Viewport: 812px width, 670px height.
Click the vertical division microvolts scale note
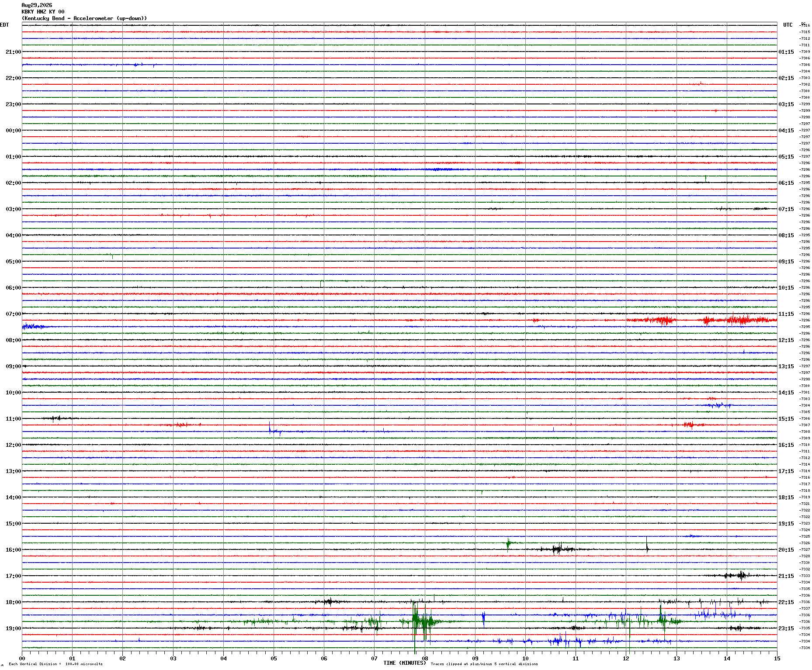pos(56,664)
